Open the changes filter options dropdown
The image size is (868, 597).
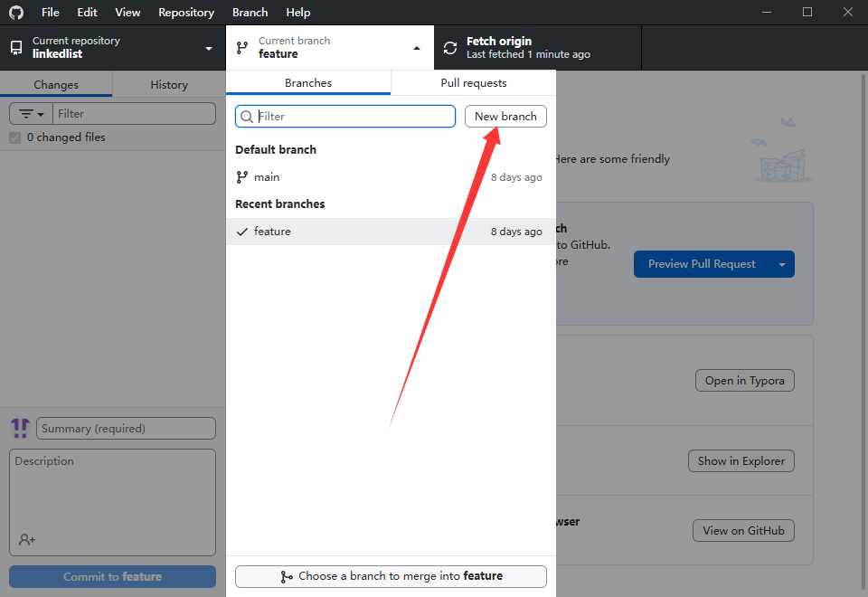click(x=32, y=114)
